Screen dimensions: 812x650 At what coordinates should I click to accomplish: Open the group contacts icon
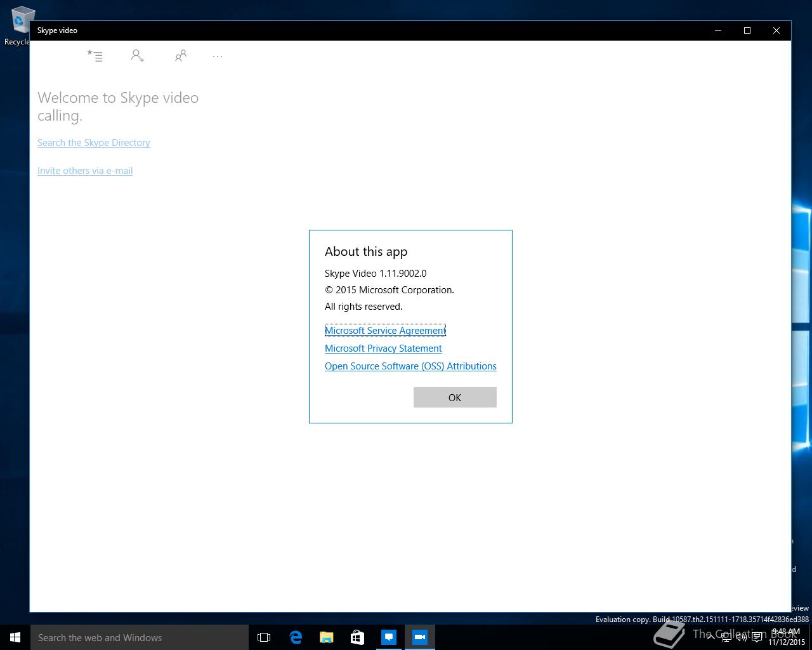[181, 56]
